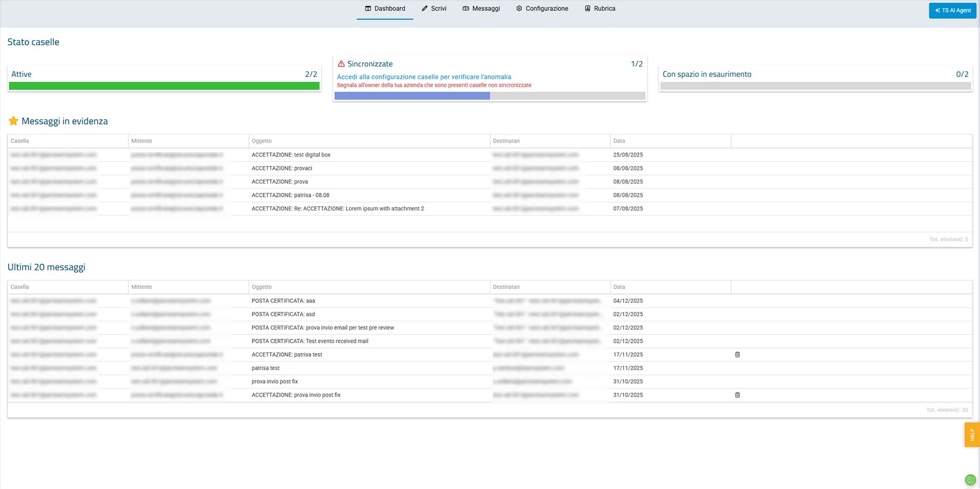Image resolution: width=980 pixels, height=489 pixels.
Task: Sort highlighted messages by Oggetto column header
Action: pos(262,141)
